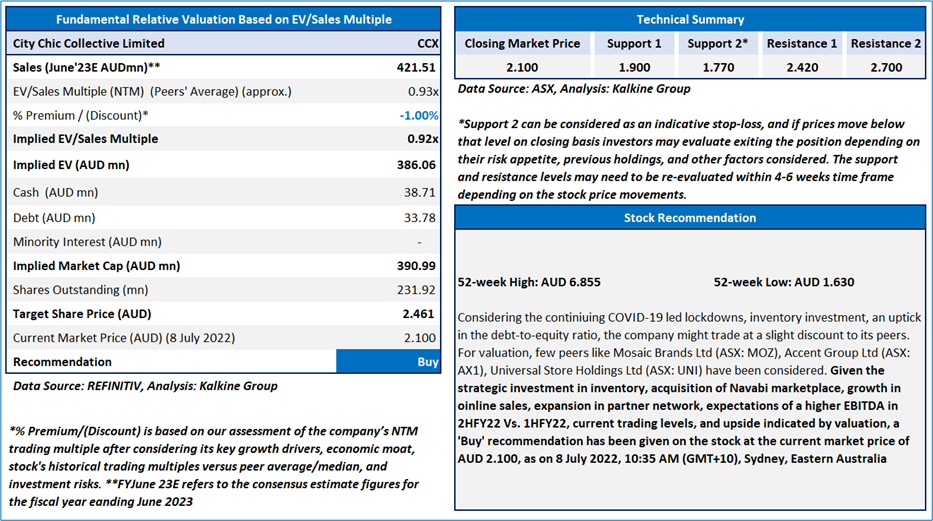Image resolution: width=933 pixels, height=521 pixels.
Task: Click the 'Fundamental Relative Valuation Based on EV/Sales Multiple' header
Action: [x=224, y=19]
